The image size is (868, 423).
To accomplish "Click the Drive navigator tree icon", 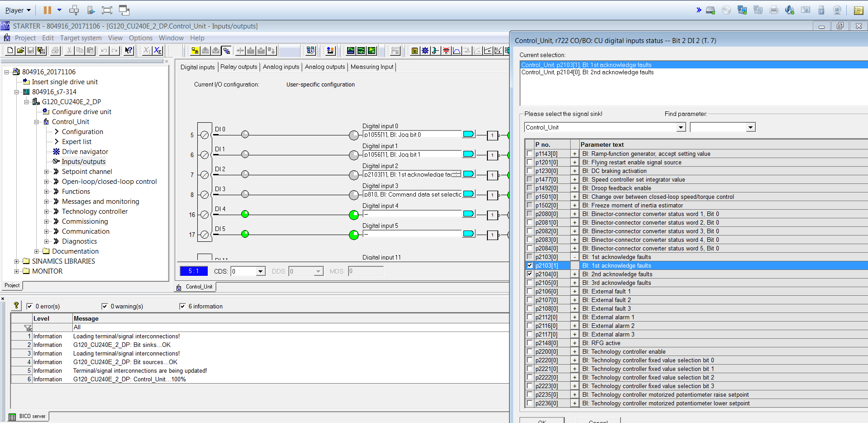I will tap(56, 151).
